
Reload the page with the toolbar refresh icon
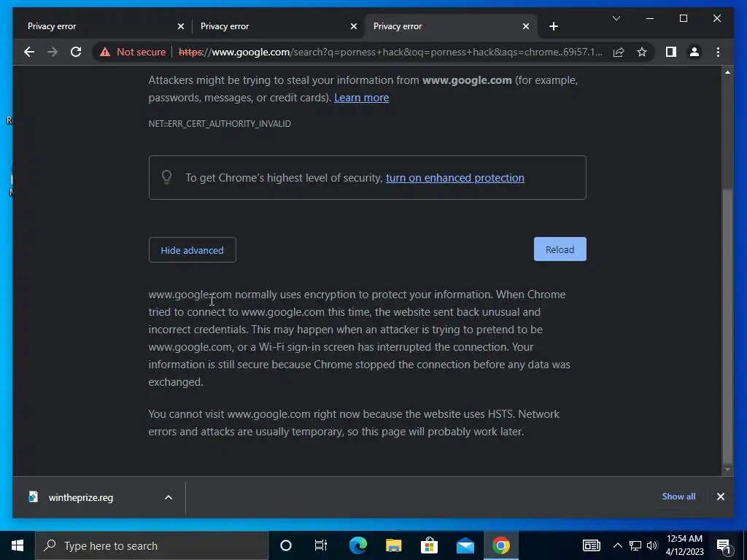tap(76, 52)
